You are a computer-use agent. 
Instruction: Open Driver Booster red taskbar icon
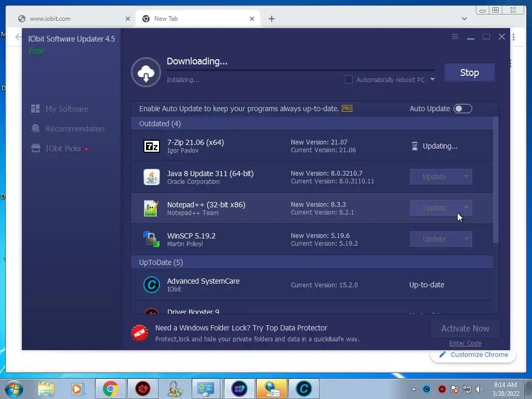pyautogui.click(x=143, y=389)
